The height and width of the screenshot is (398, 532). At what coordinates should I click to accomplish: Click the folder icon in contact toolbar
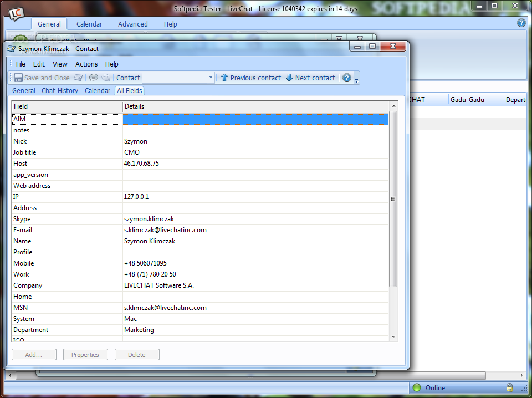pyautogui.click(x=106, y=78)
